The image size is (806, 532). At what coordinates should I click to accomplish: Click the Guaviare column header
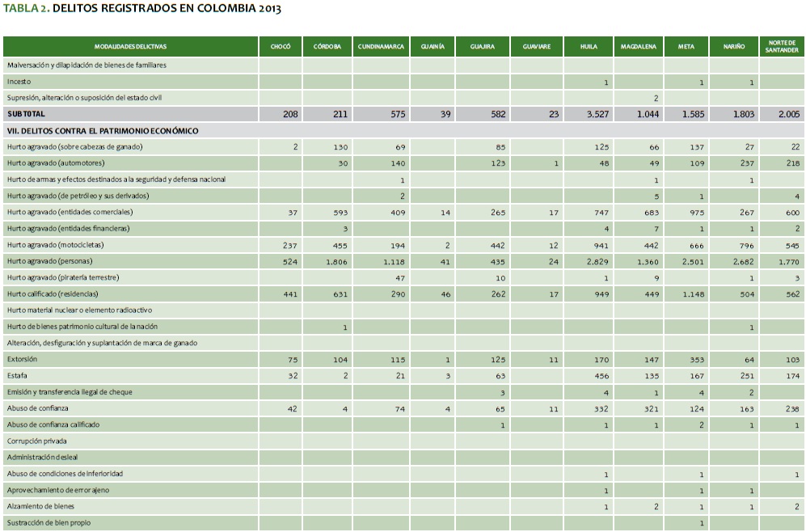pyautogui.click(x=536, y=47)
